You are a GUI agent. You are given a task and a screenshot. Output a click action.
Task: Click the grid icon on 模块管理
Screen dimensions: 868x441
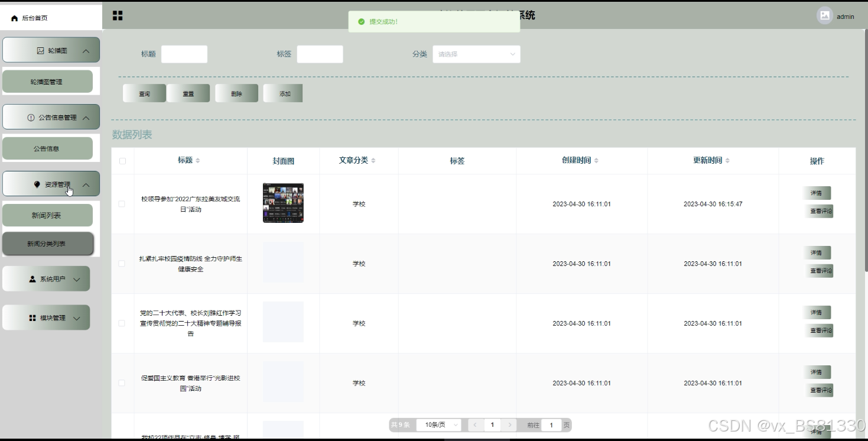coord(32,318)
